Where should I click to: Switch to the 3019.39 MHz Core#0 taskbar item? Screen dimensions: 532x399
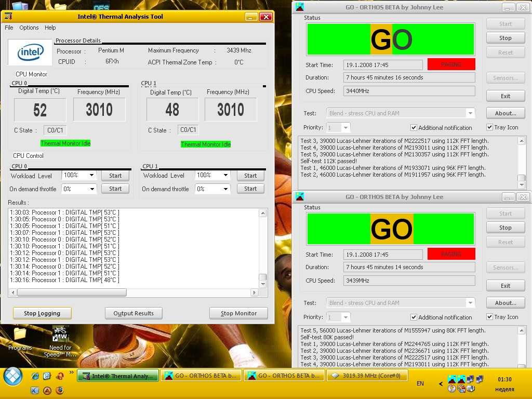click(x=367, y=376)
